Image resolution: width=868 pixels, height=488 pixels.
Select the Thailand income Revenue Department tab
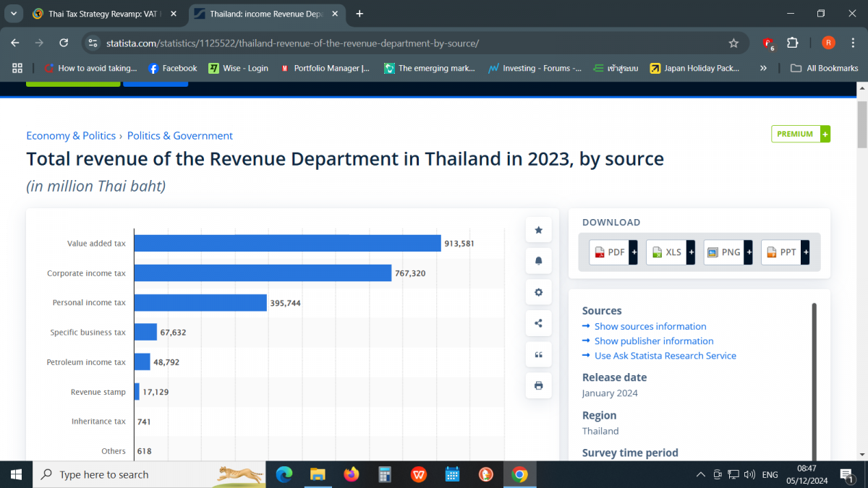click(x=266, y=14)
